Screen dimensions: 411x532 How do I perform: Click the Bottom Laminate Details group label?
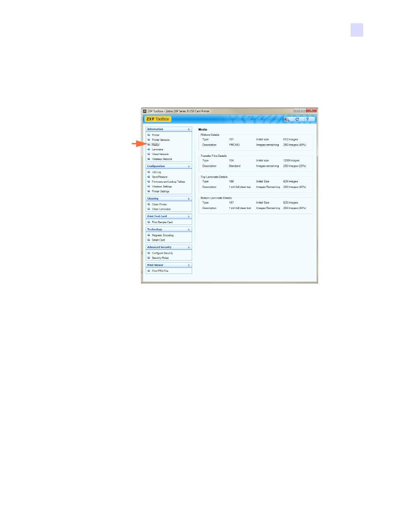tap(216, 198)
